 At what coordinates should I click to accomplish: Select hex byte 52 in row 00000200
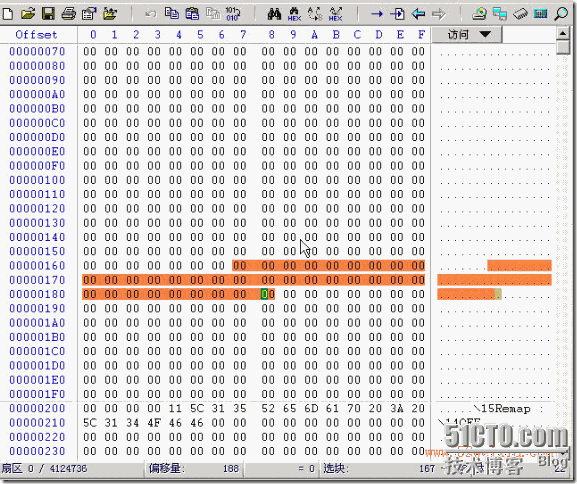coord(268,408)
